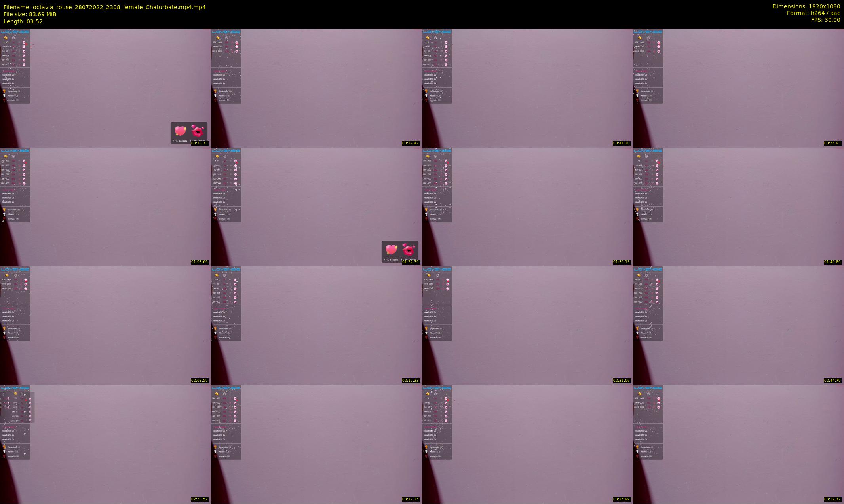Viewport: 844px width, 504px height.
Task: Select the frame at timestamp 01:08.66
Action: (x=105, y=207)
